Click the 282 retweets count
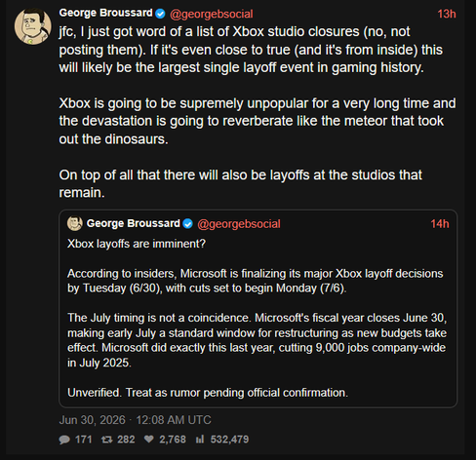Screen dimensions: 476x460 coord(126,440)
